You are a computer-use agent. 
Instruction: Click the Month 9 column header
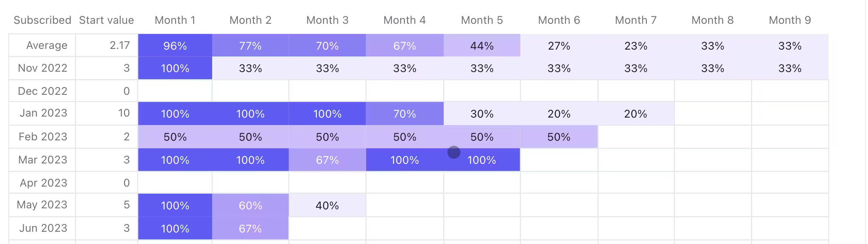click(790, 20)
